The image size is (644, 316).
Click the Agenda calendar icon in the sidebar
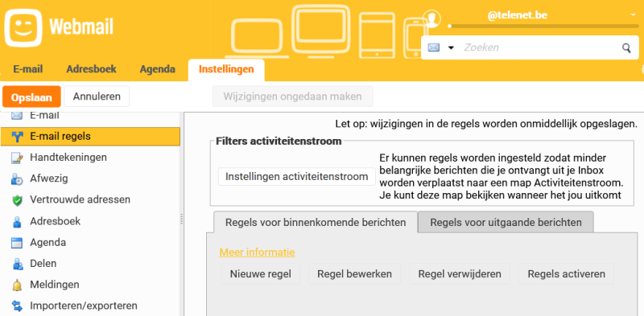(17, 243)
